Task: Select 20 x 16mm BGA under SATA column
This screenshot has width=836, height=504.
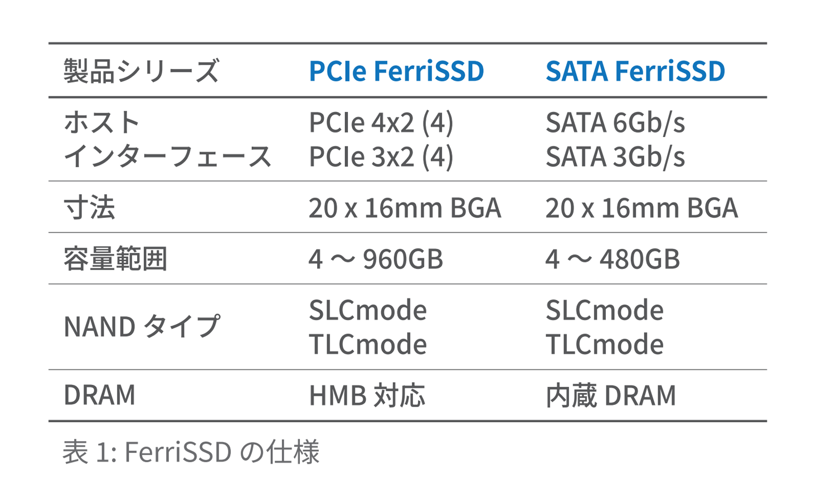Action: click(x=641, y=208)
